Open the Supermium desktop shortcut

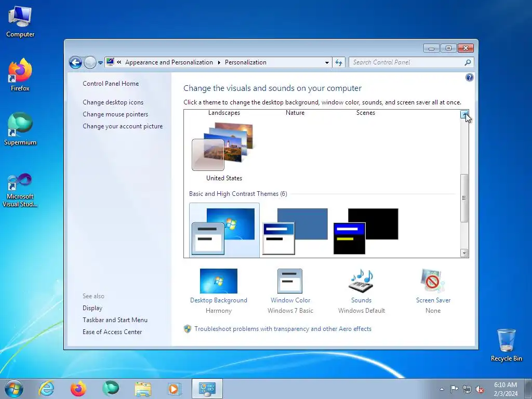click(20, 129)
